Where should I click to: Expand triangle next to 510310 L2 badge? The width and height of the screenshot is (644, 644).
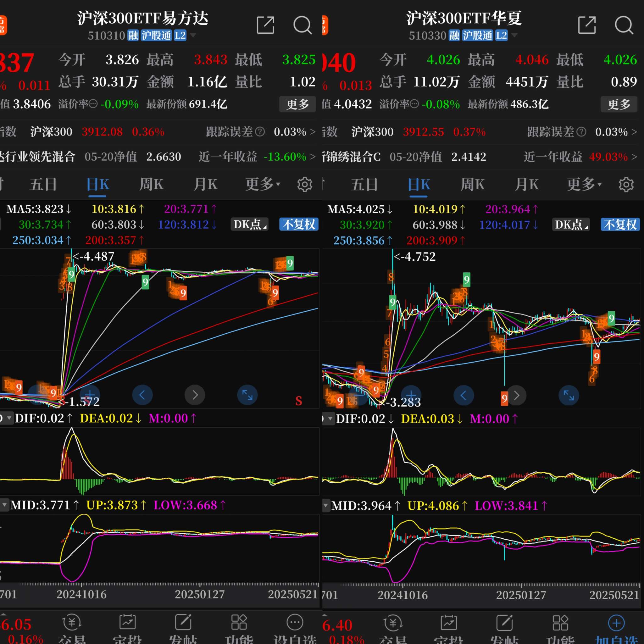(x=193, y=35)
